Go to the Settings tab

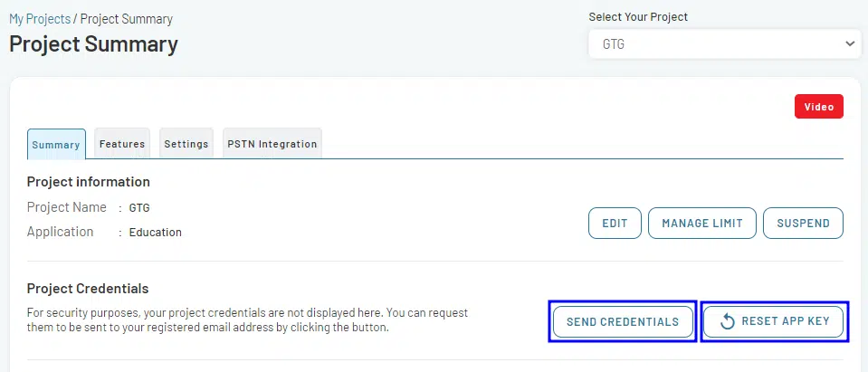pyautogui.click(x=186, y=144)
